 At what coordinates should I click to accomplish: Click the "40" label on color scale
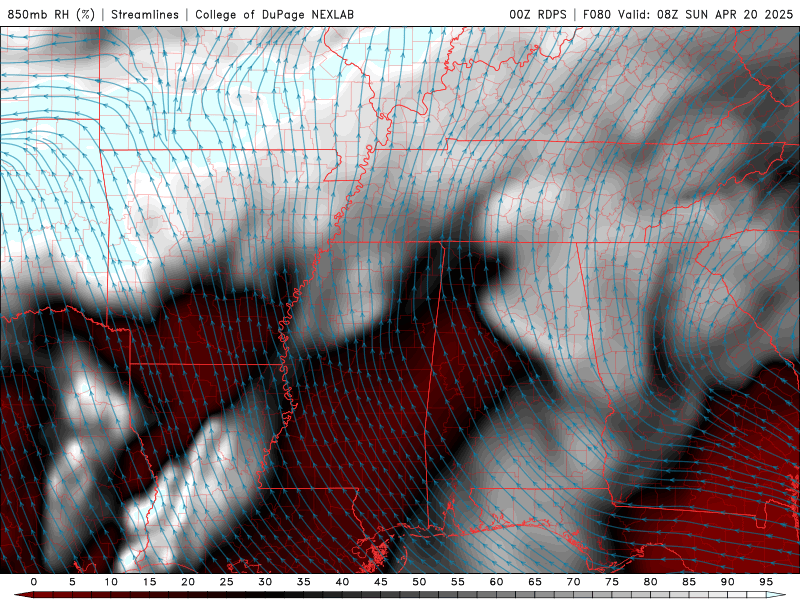[x=342, y=582]
